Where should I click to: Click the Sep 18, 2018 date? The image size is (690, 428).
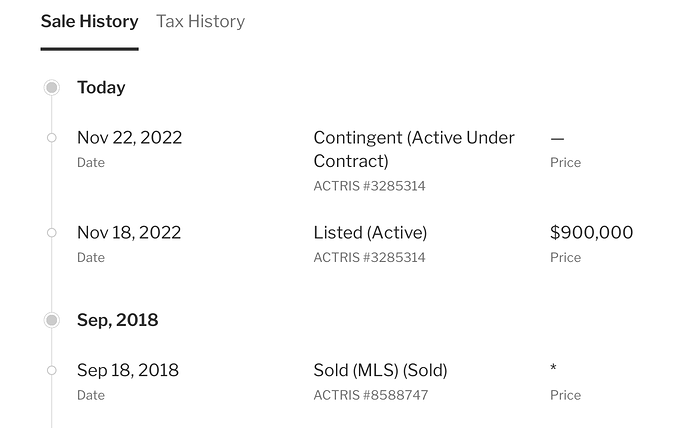[128, 370]
